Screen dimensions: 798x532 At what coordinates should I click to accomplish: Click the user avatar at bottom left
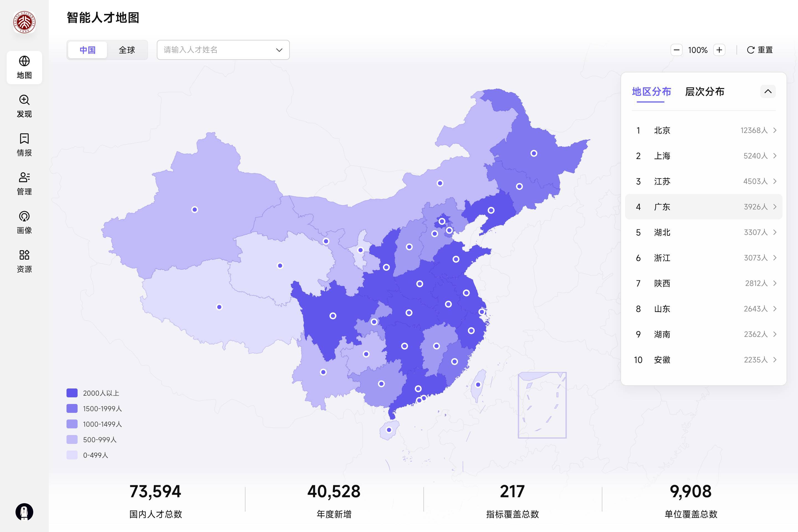tap(24, 512)
